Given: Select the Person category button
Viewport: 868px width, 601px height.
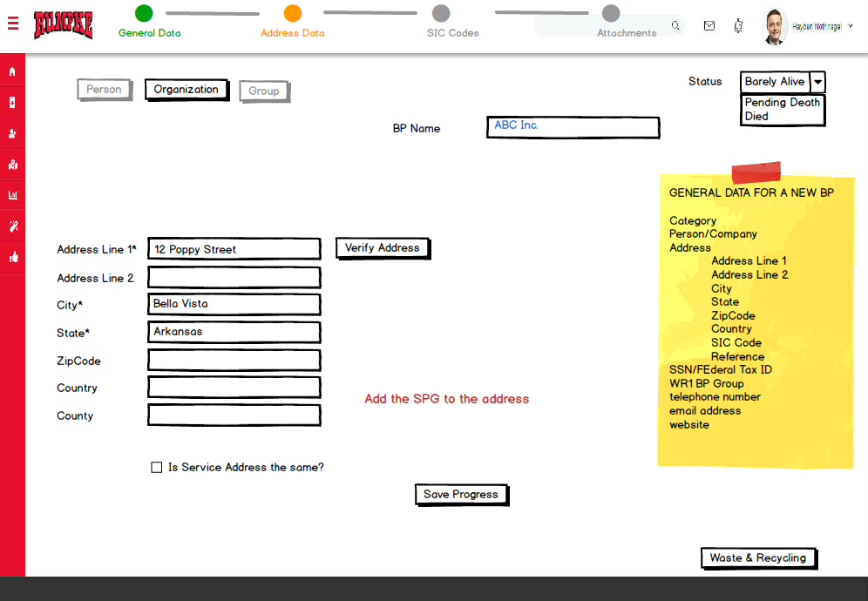Looking at the screenshot, I should click(104, 90).
